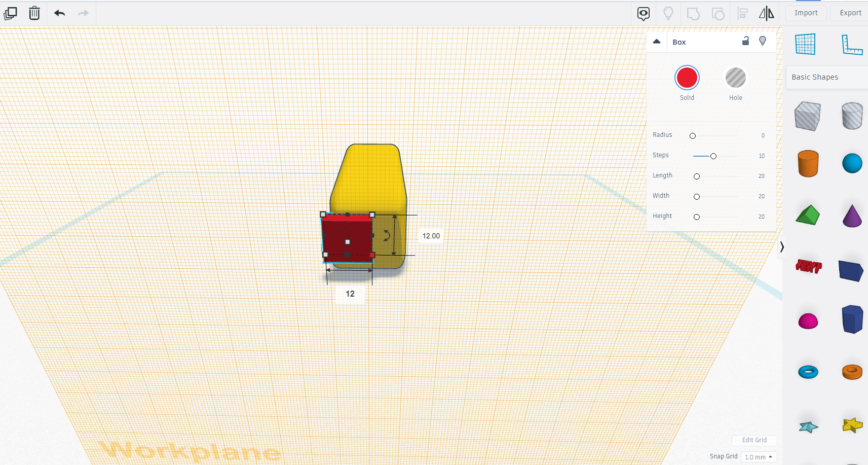Viewport: 868px width, 465px height.
Task: Choose the yellow Star shape
Action: [852, 425]
